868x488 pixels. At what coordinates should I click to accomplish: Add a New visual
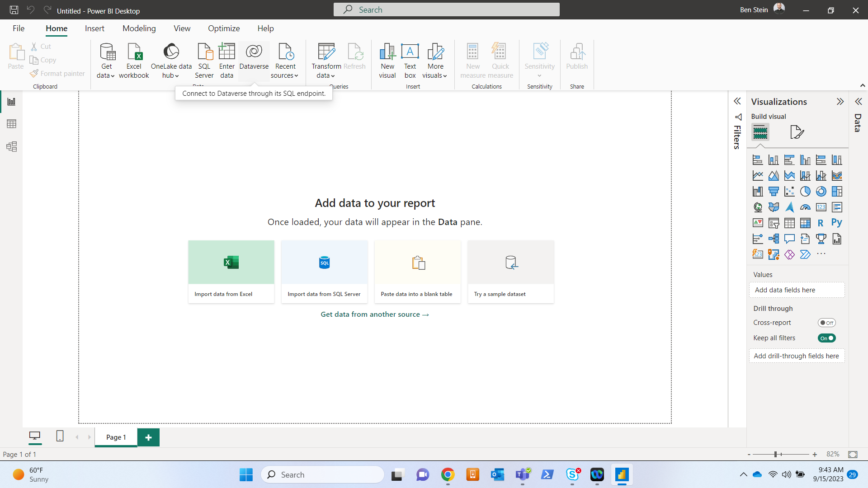387,61
